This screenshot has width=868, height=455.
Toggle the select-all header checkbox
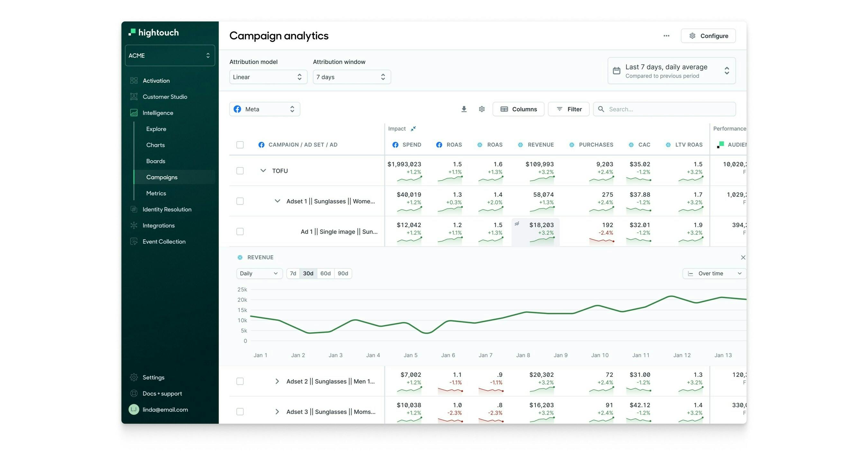(240, 145)
